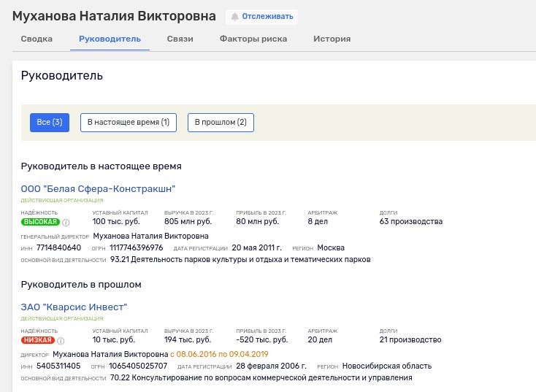Screen dimensions: 536x392
Task: Click the ВЫСОКАЯ reliability badge
Action: (40, 222)
